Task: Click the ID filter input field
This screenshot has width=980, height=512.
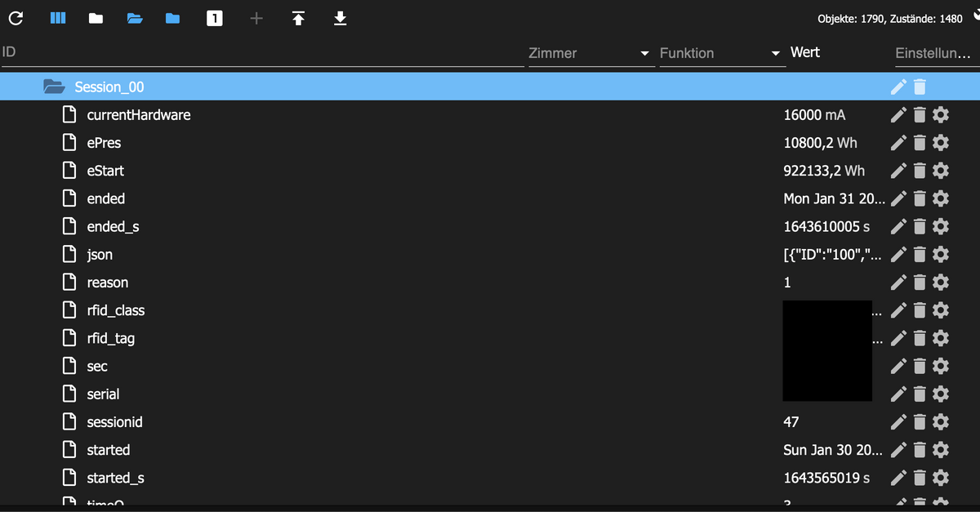Action: tap(261, 53)
